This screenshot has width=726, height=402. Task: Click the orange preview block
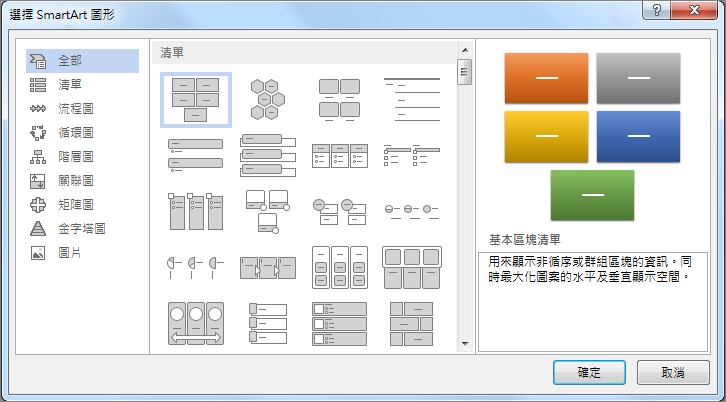[x=546, y=78]
